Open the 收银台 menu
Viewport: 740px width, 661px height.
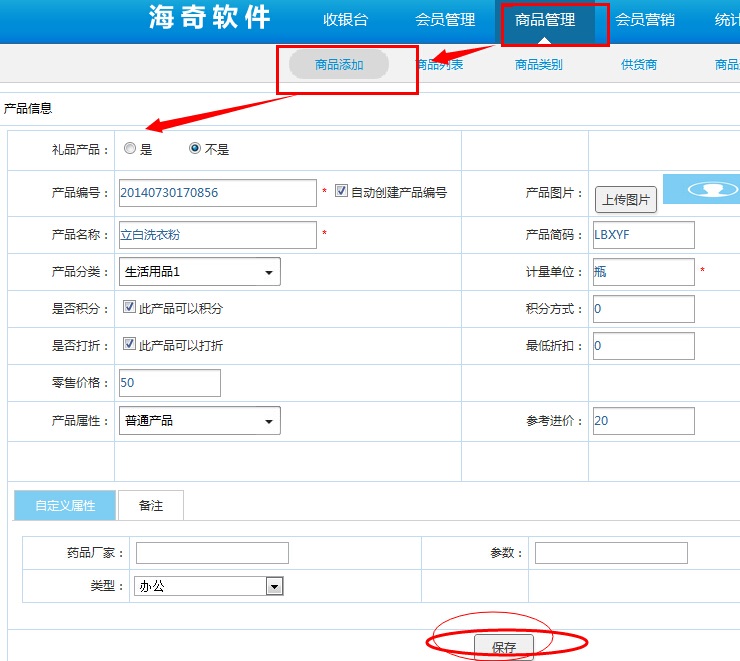click(345, 20)
